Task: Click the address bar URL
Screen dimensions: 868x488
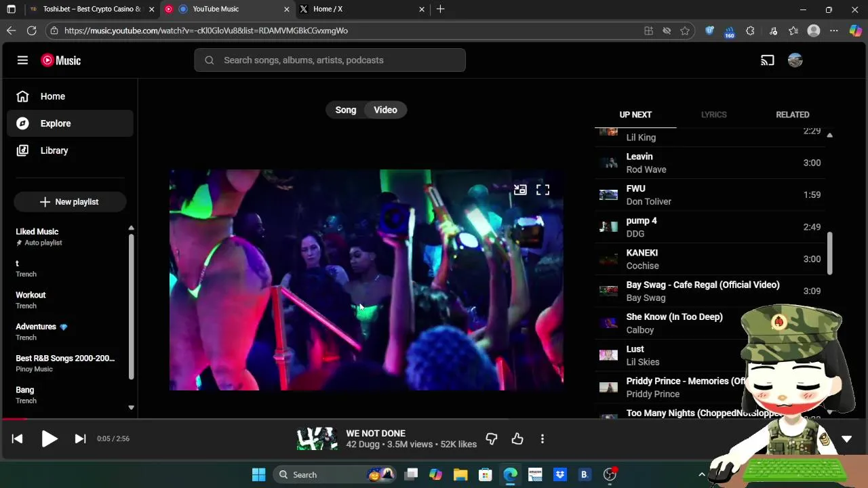Action: (x=206, y=30)
